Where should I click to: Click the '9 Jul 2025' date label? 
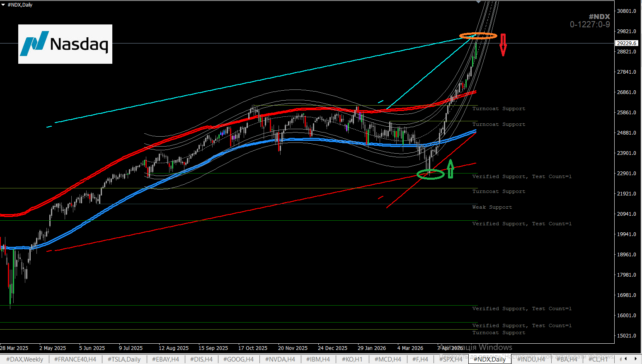131,348
